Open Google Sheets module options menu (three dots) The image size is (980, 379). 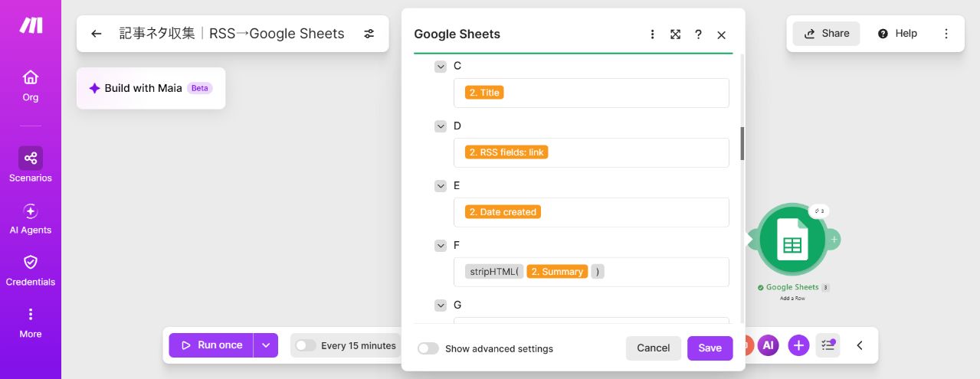coord(652,34)
